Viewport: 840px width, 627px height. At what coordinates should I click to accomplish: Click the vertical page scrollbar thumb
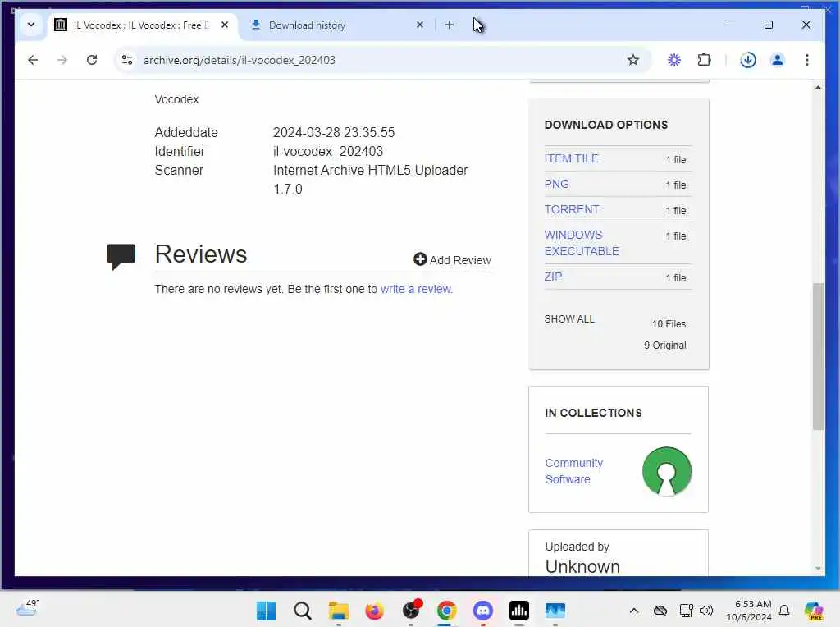tap(818, 356)
